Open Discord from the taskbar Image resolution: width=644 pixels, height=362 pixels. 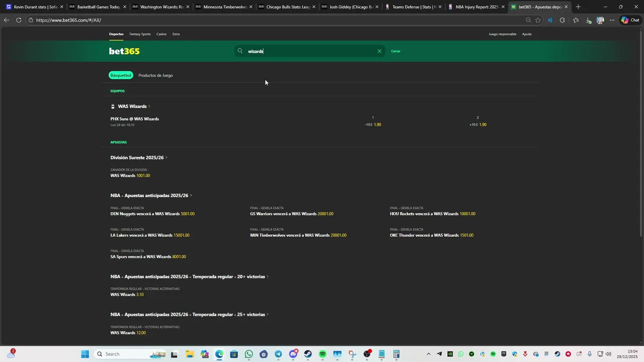click(x=293, y=354)
